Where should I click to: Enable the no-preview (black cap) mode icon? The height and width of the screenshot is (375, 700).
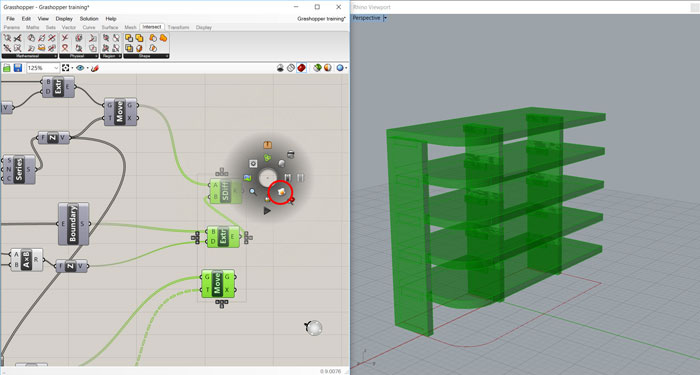coord(280,68)
